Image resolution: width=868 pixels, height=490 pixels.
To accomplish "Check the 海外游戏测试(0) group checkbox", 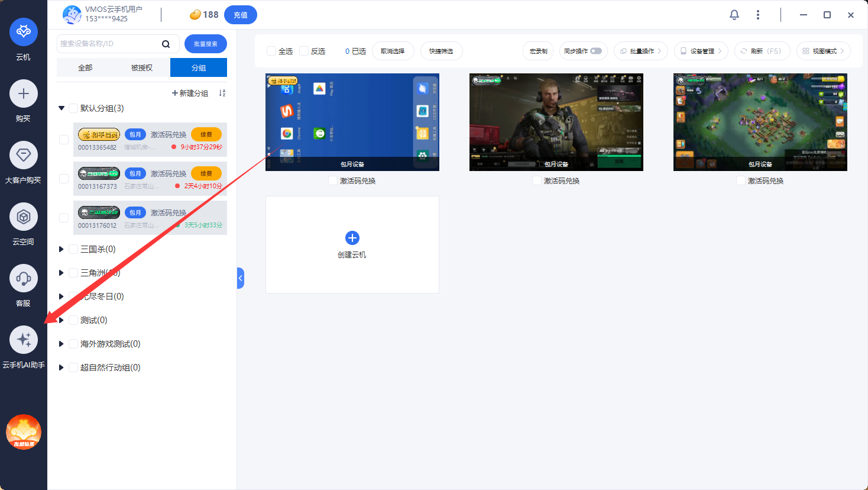I will click(x=73, y=344).
